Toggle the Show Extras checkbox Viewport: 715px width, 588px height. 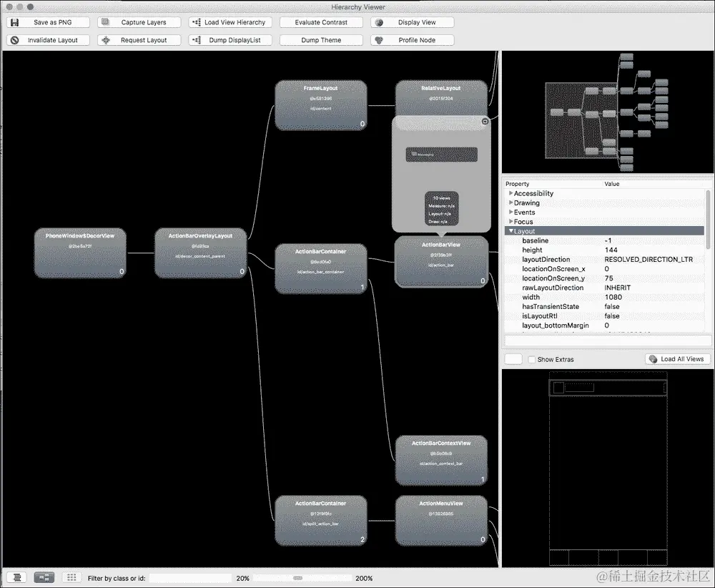[x=532, y=360]
